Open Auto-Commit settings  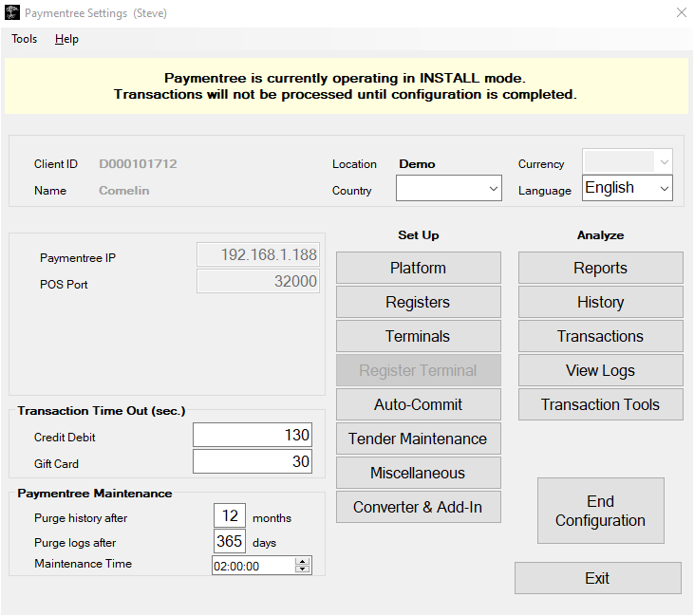(x=419, y=404)
